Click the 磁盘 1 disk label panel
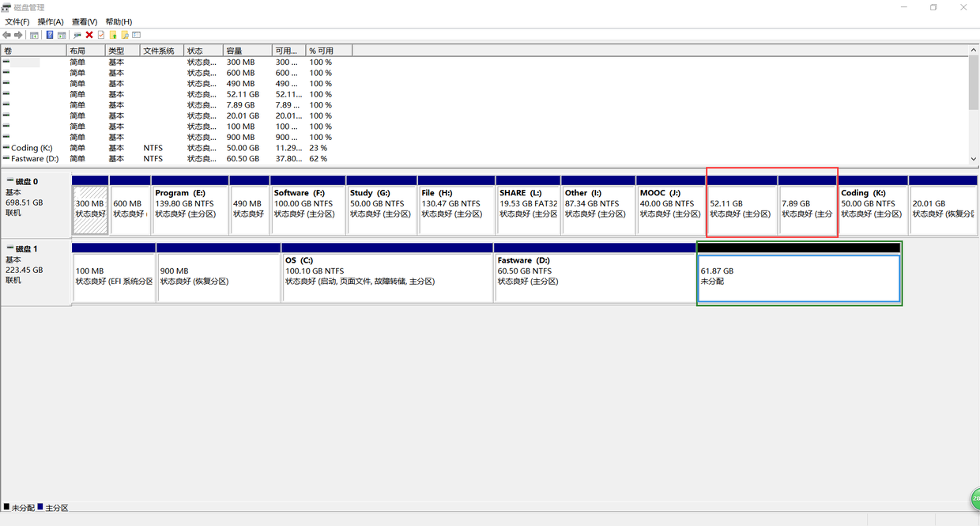980x526 pixels. pyautogui.click(x=36, y=269)
